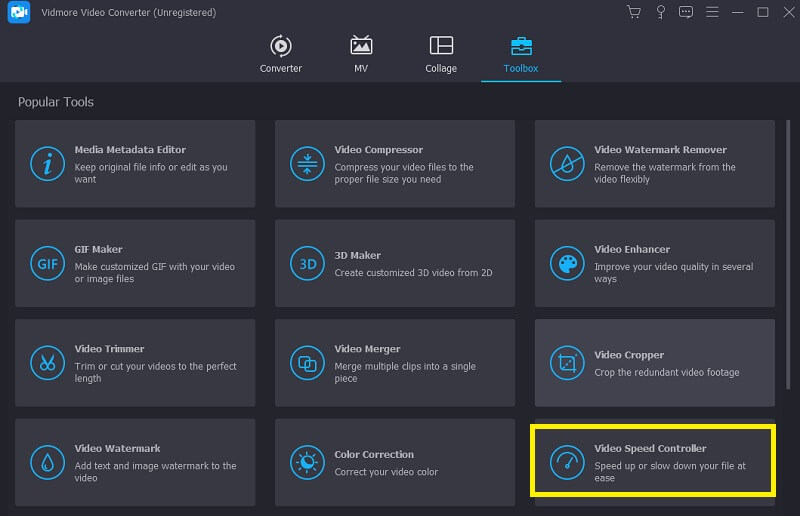This screenshot has height=516, width=800.
Task: Click the GIF Maker icon
Action: coord(47,264)
